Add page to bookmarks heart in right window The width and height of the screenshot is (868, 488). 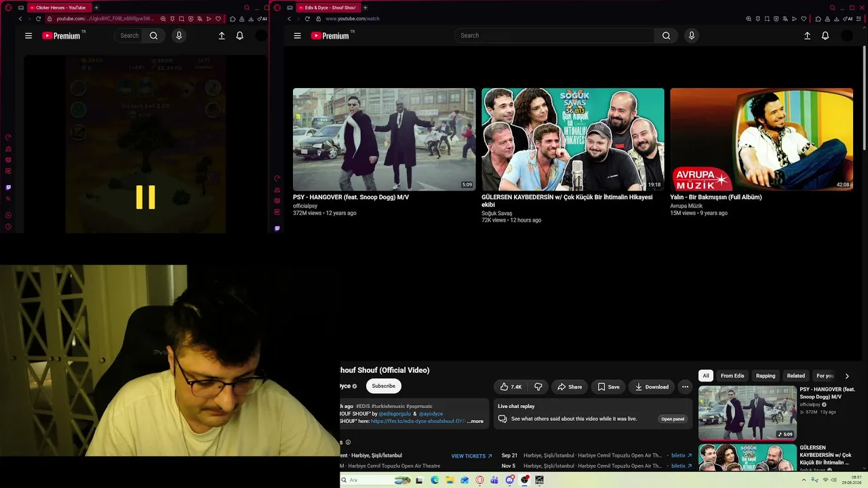(804, 19)
